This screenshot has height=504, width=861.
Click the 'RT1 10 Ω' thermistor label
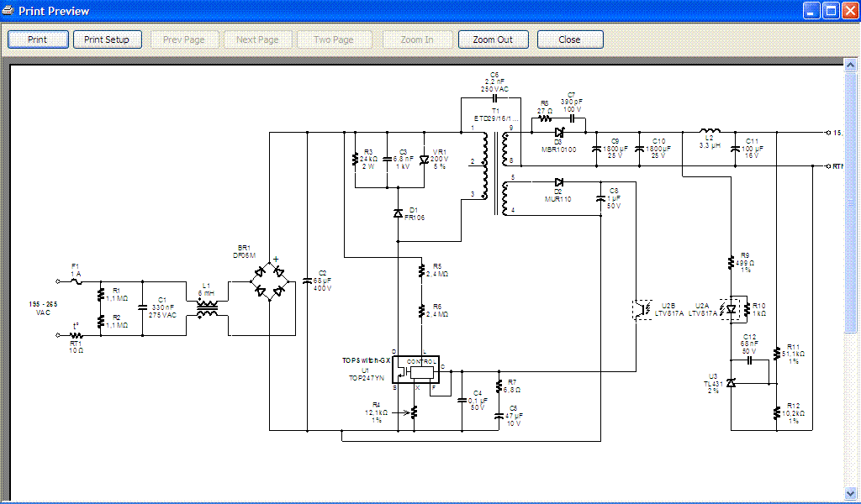(x=77, y=347)
